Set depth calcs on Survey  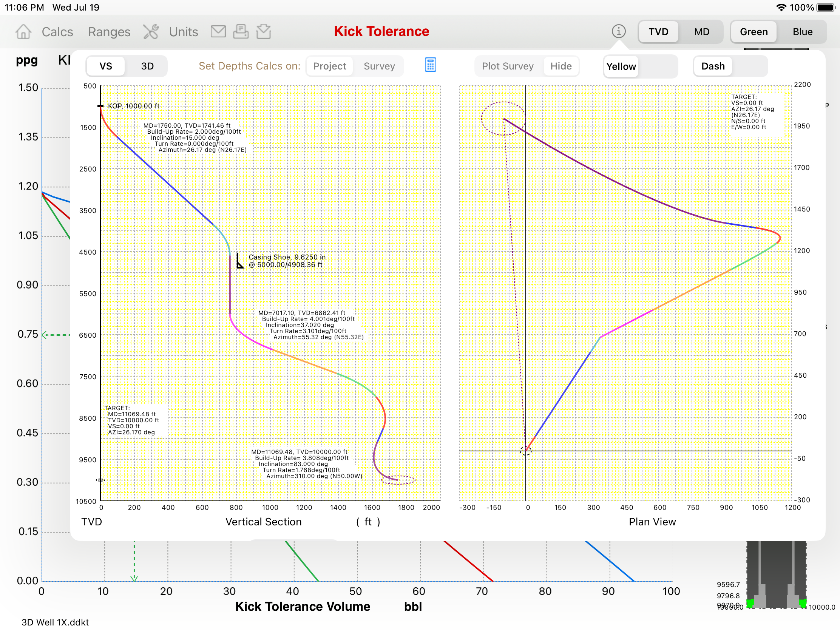pyautogui.click(x=379, y=66)
